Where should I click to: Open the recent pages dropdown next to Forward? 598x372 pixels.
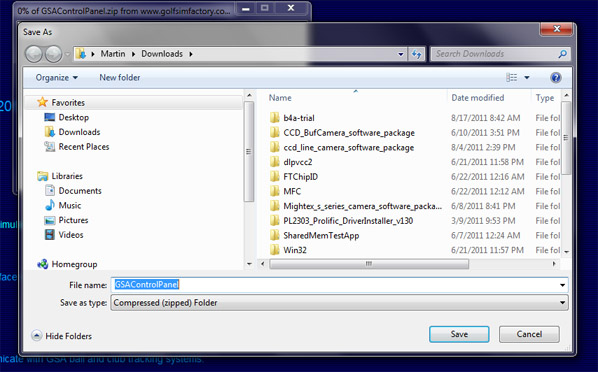(68, 54)
